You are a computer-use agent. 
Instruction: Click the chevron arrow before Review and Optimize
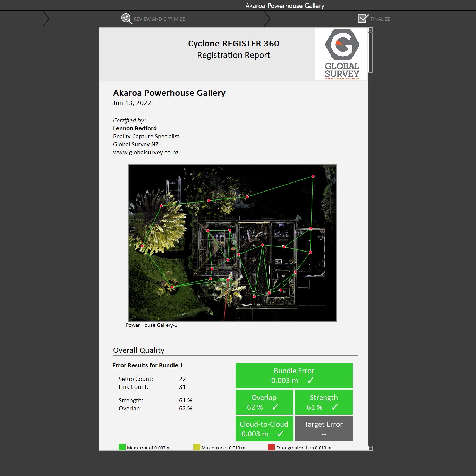coord(46,19)
